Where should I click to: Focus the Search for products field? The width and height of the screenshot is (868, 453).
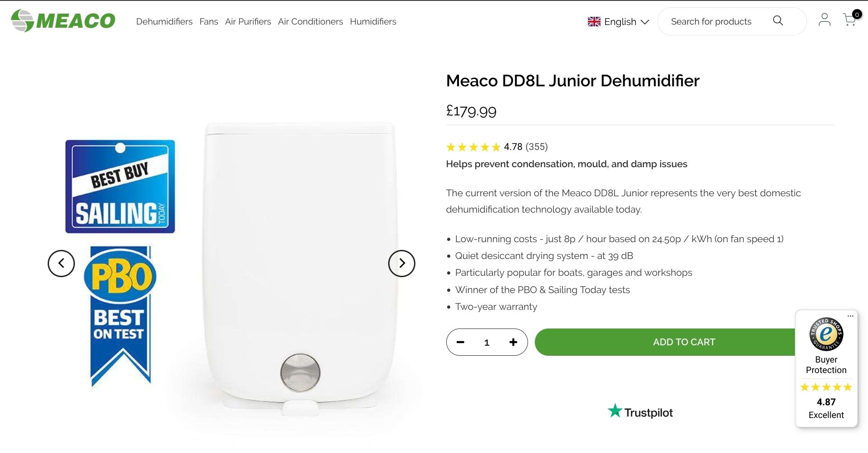click(x=711, y=21)
